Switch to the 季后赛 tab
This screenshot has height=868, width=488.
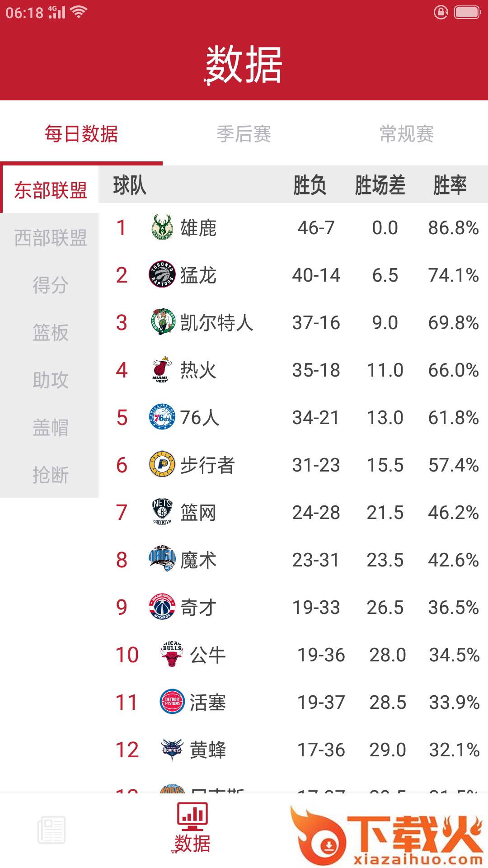click(x=244, y=134)
